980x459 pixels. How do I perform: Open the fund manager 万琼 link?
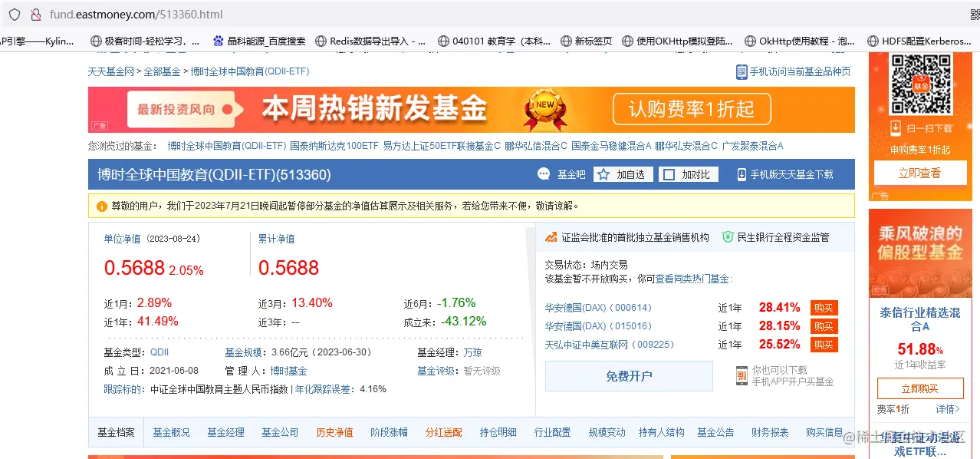(473, 352)
